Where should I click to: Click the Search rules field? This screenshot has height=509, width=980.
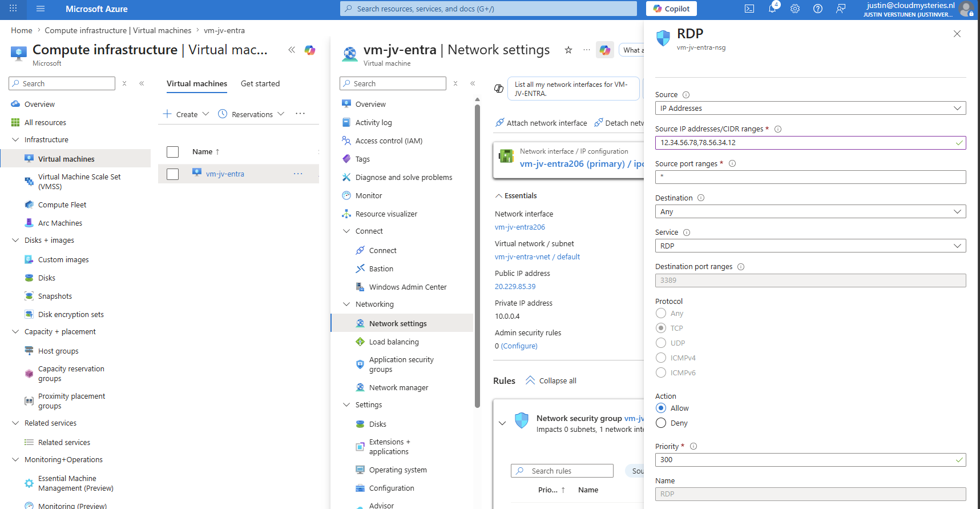[x=562, y=471]
